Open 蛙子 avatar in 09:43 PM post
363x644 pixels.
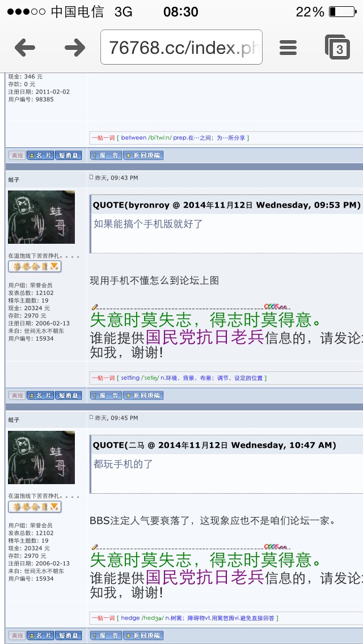[41, 217]
